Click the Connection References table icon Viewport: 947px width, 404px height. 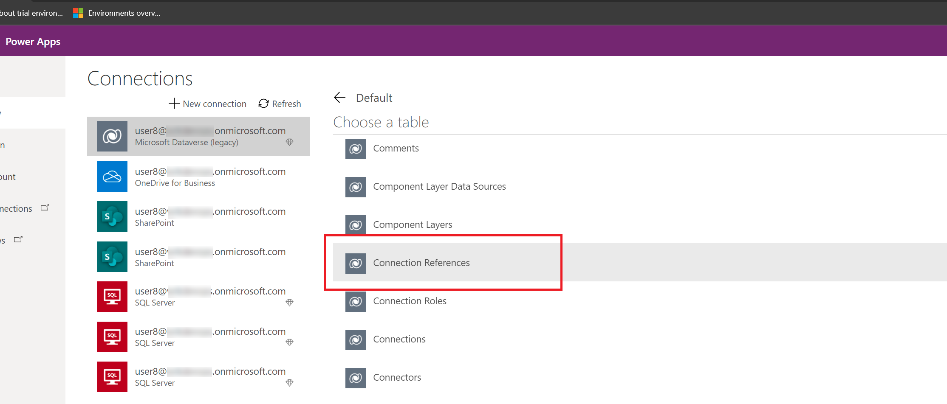click(356, 263)
